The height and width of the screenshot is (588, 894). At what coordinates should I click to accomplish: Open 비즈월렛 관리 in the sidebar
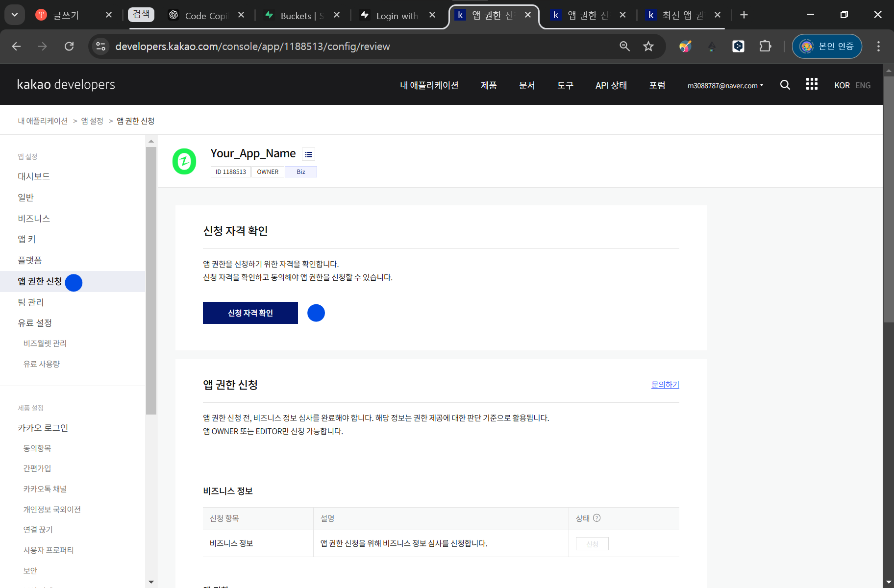pyautogui.click(x=45, y=343)
